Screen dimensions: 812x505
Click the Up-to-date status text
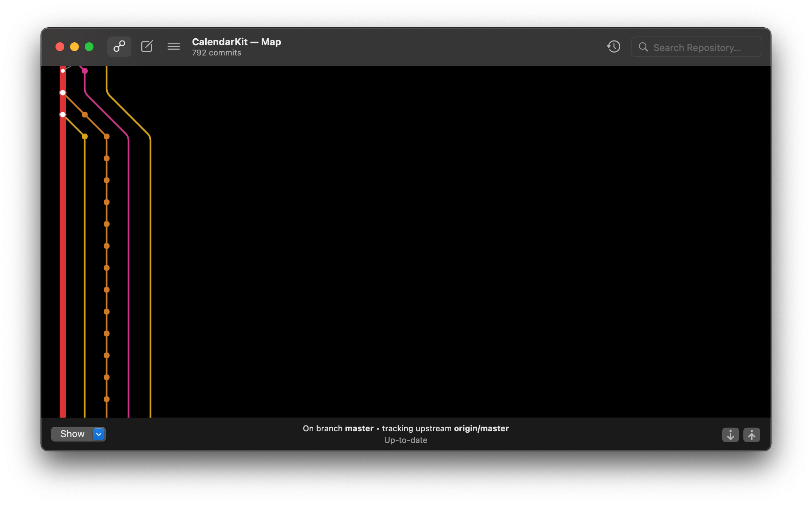click(x=405, y=440)
